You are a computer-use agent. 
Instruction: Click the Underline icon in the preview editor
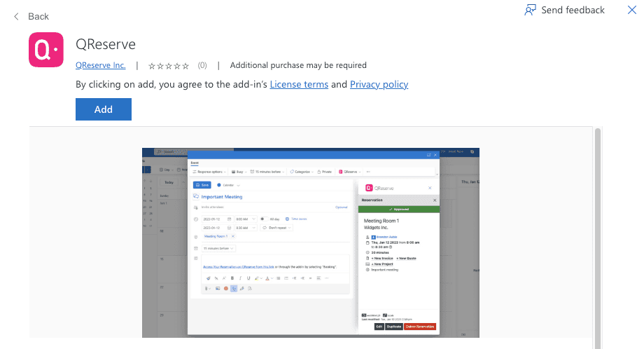(248, 278)
